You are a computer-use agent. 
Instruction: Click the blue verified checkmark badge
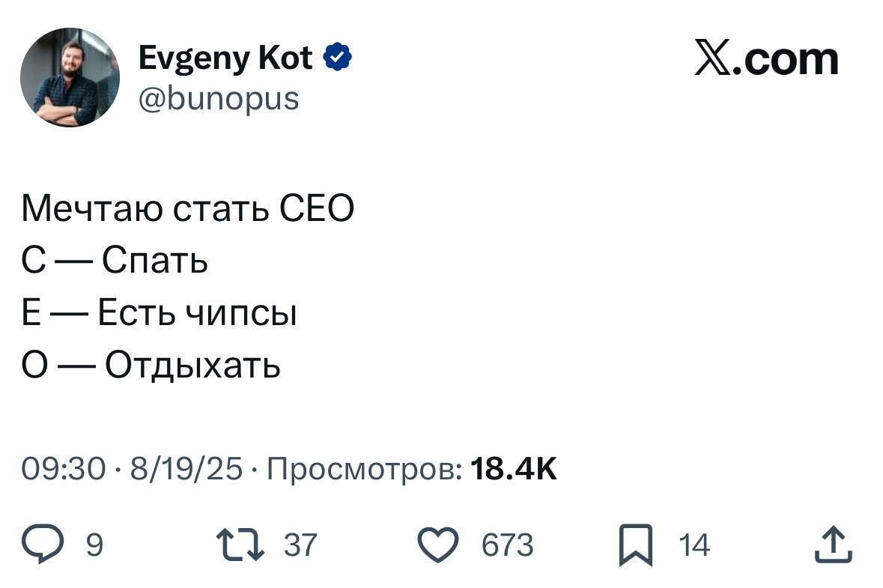[x=338, y=58]
